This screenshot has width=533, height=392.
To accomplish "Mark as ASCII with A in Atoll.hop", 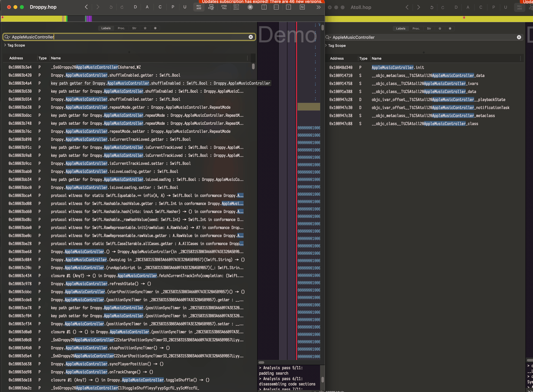I will coord(468,7).
